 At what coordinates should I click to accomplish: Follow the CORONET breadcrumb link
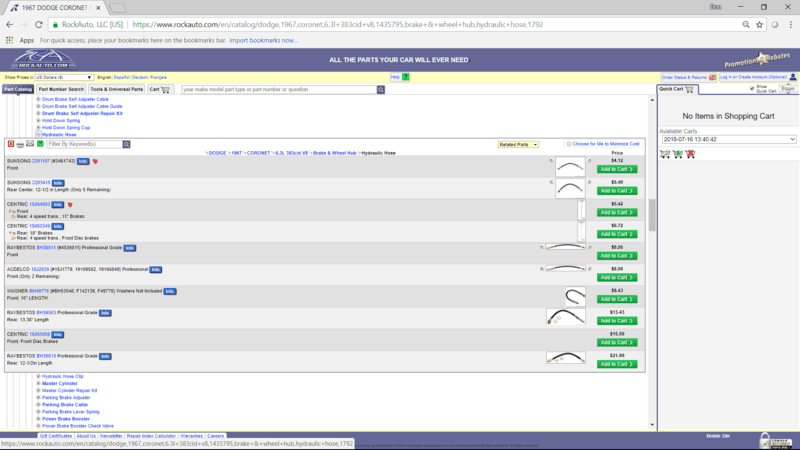click(x=258, y=153)
